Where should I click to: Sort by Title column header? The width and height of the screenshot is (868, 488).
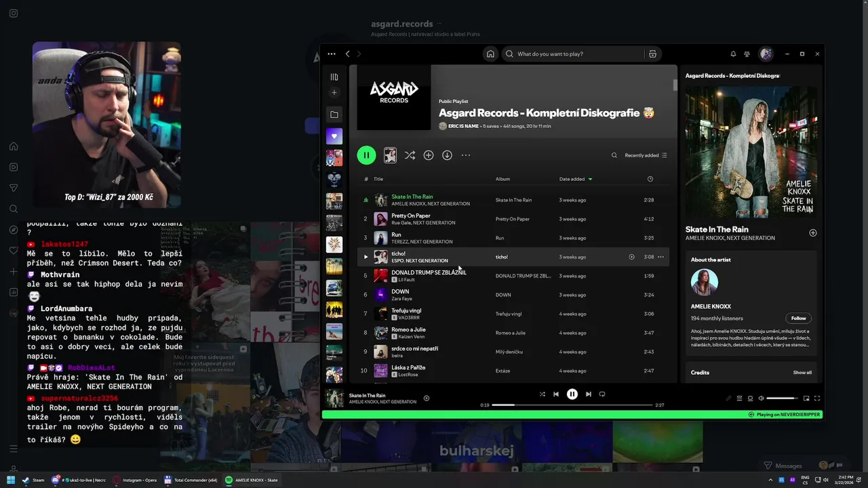(x=378, y=179)
